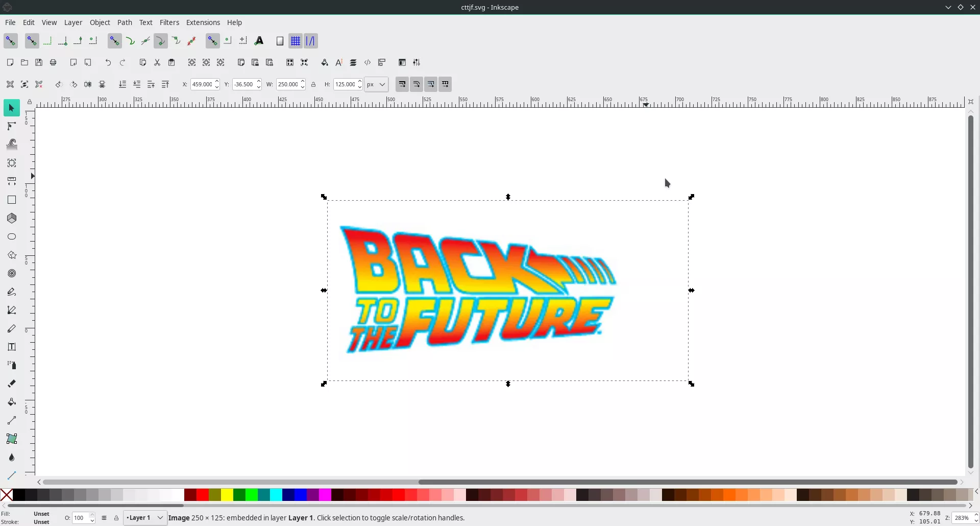Activate the Spiral tool

pos(12,273)
